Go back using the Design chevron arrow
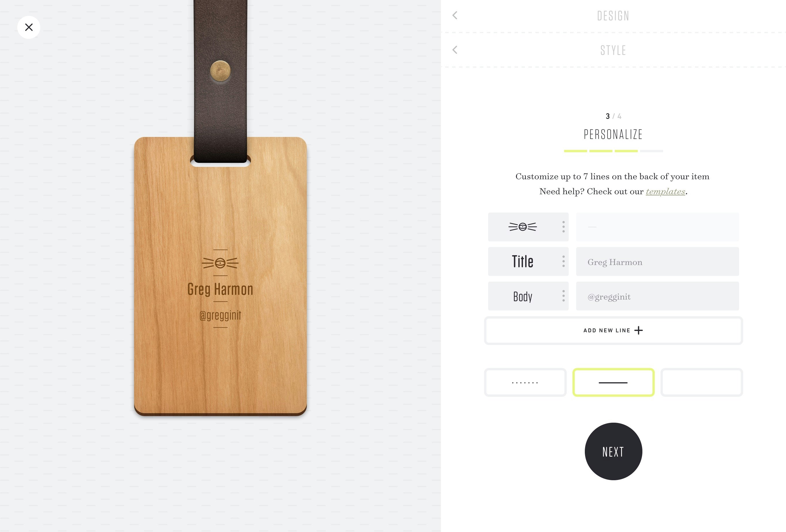 455,16
